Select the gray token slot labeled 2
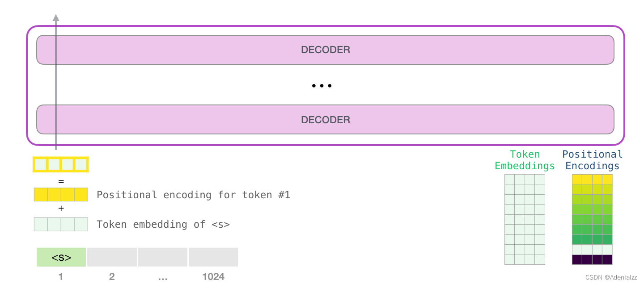 [112, 257]
